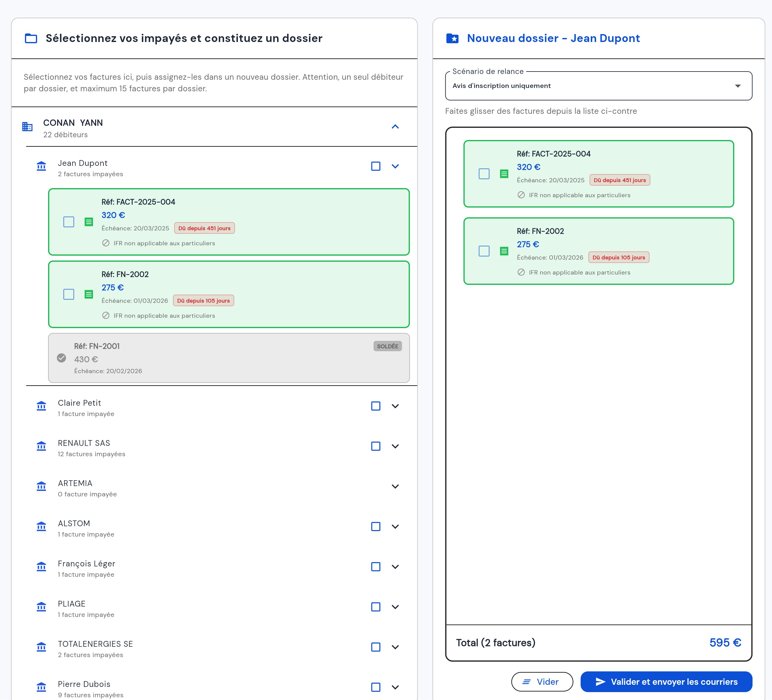Collapse Jean Dupont invoices with chevron
The height and width of the screenshot is (700, 772).
(395, 166)
